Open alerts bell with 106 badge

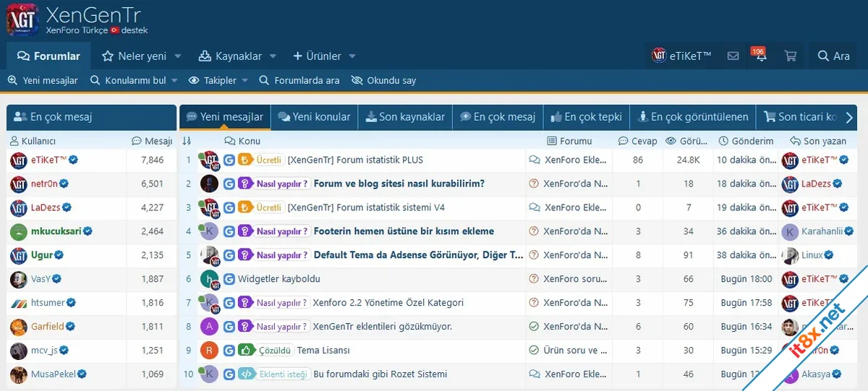(761, 56)
